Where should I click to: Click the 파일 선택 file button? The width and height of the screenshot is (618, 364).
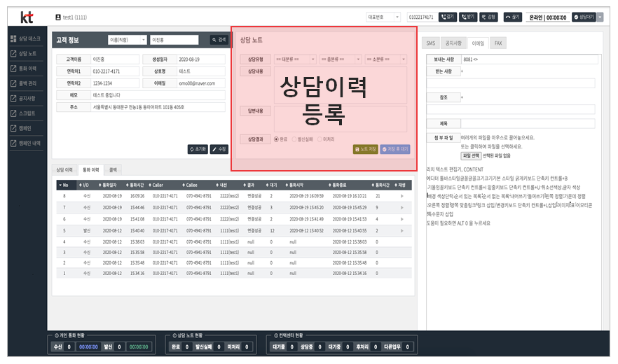point(471,156)
